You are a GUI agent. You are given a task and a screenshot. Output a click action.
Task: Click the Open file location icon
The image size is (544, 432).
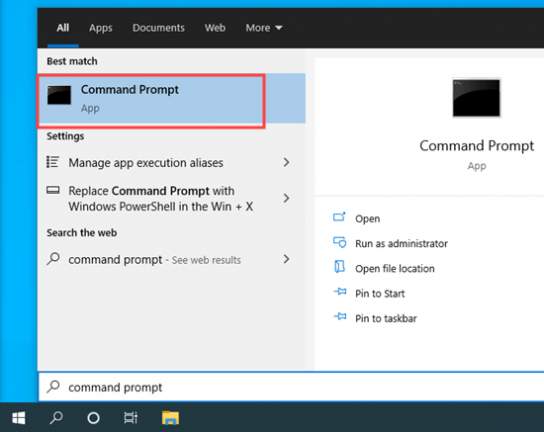pyautogui.click(x=339, y=267)
